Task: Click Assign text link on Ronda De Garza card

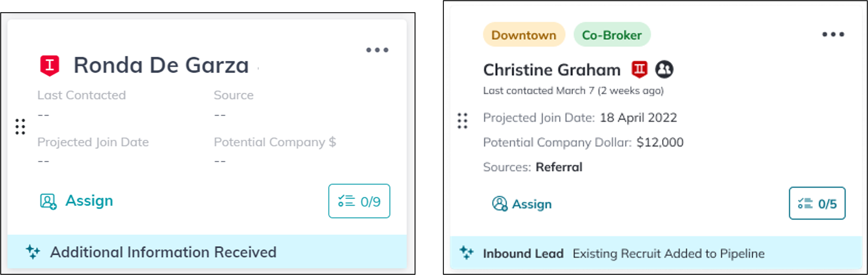Action: pos(89,201)
